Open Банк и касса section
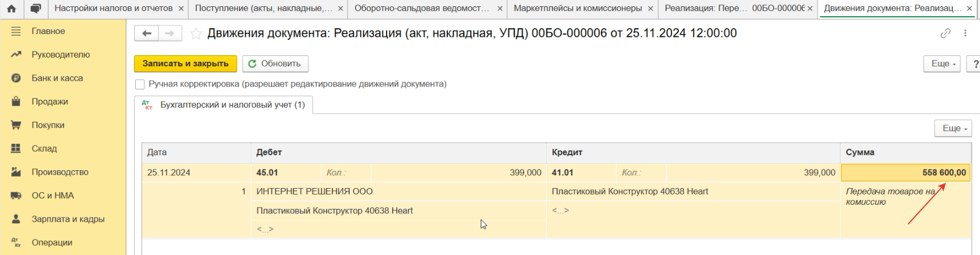Viewport: 980px width, 255px height. point(57,78)
